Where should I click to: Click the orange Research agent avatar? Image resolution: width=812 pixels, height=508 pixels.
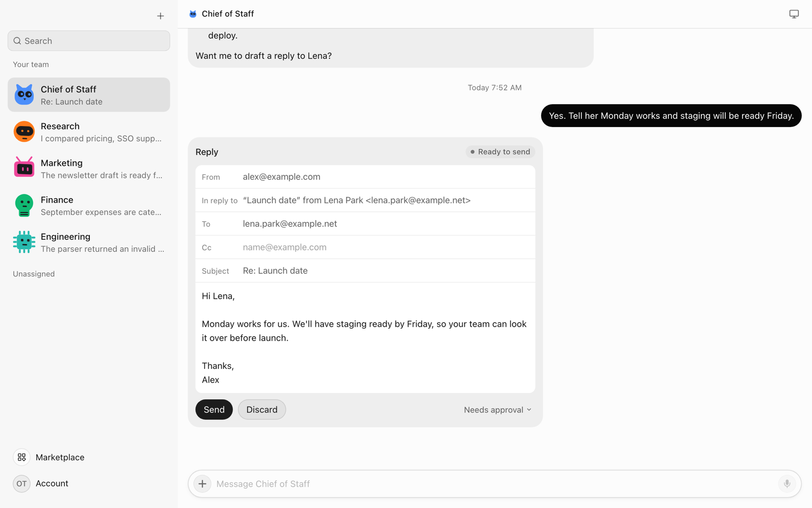click(x=24, y=132)
